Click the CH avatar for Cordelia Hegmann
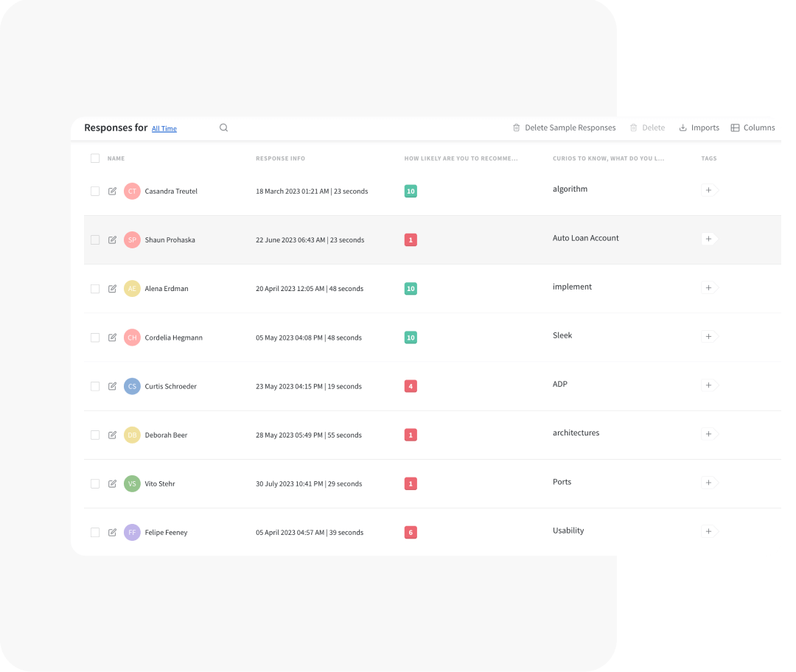Screen dimensions: 796x672 tap(132, 337)
